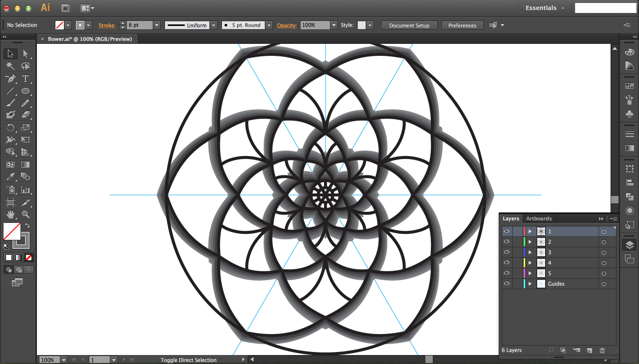Viewport: 639px width, 364px height.
Task: Activate the Zoom tool
Action: point(25,214)
